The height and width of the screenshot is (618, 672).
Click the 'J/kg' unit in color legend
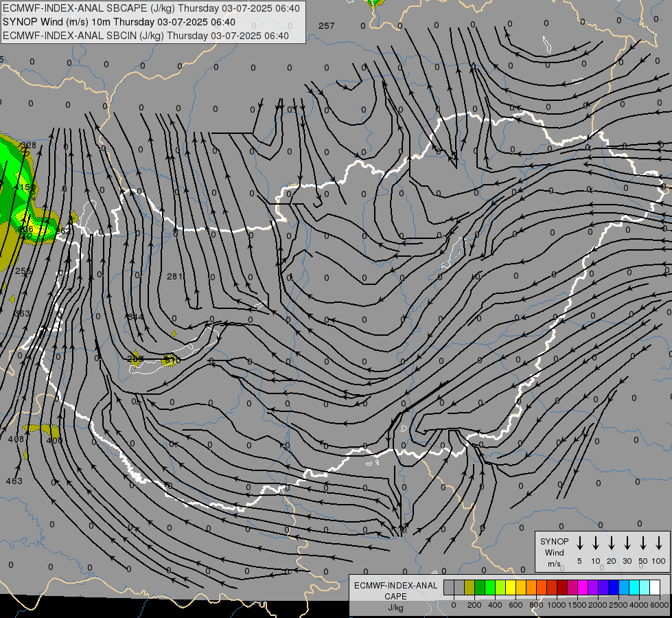point(395,608)
